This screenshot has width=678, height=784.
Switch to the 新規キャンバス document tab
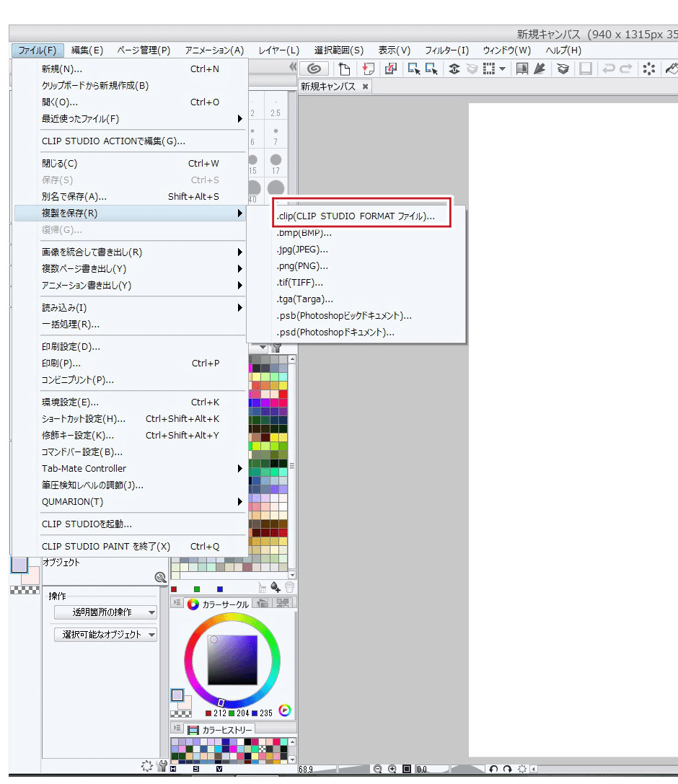(328, 86)
